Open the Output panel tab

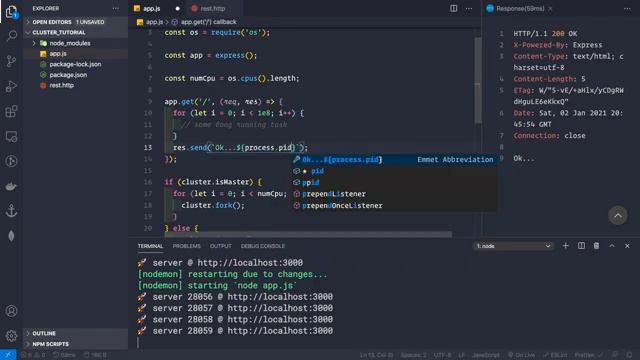pyautogui.click(x=221, y=246)
